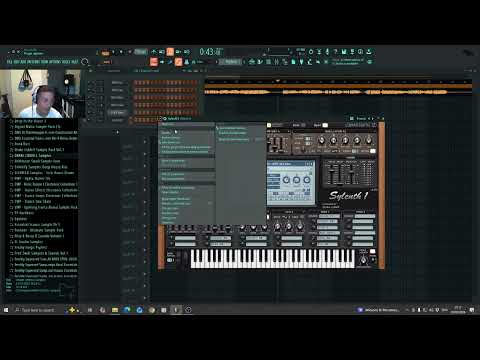Screen dimensions: 480x360
Task: Click the first view icon in lower-right toolbar group
Action: click(x=252, y=62)
